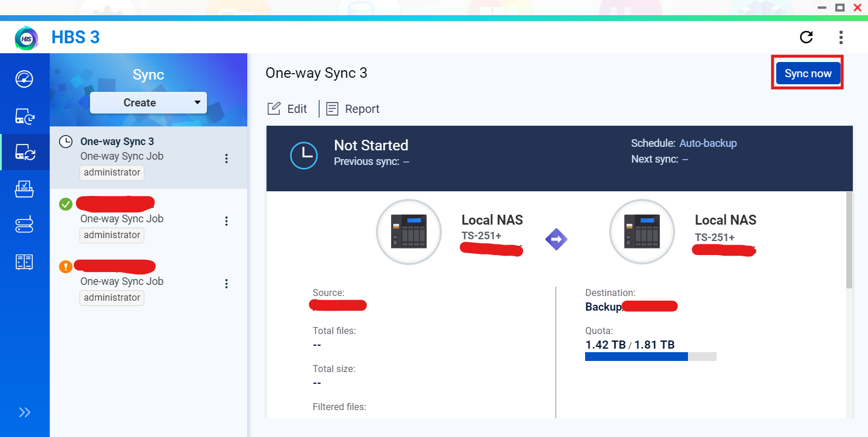Open the Create job dropdown
The width and height of the screenshot is (868, 437).
coord(148,102)
